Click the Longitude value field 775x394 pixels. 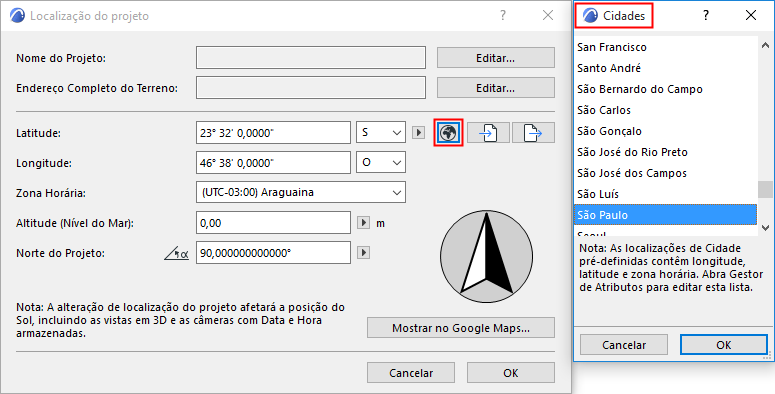point(273,163)
